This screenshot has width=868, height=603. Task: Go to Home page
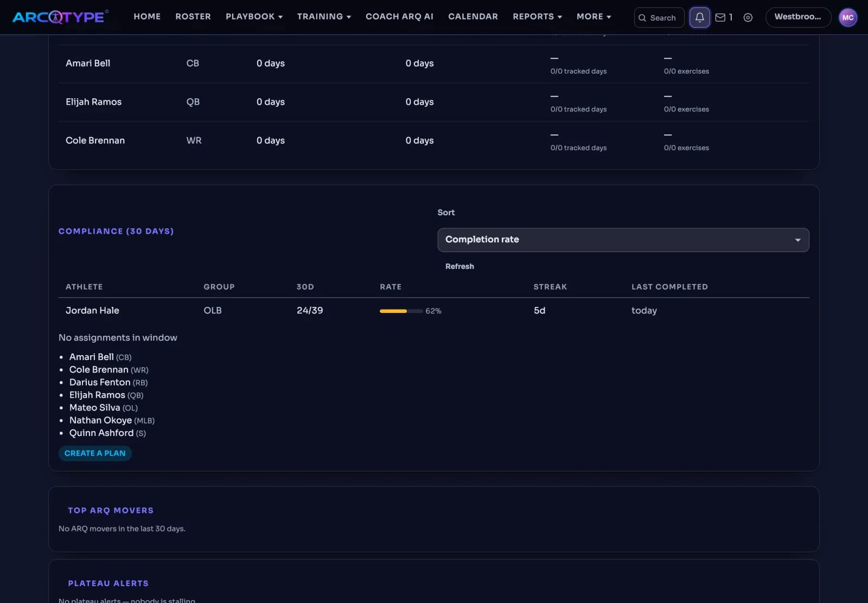tap(147, 16)
